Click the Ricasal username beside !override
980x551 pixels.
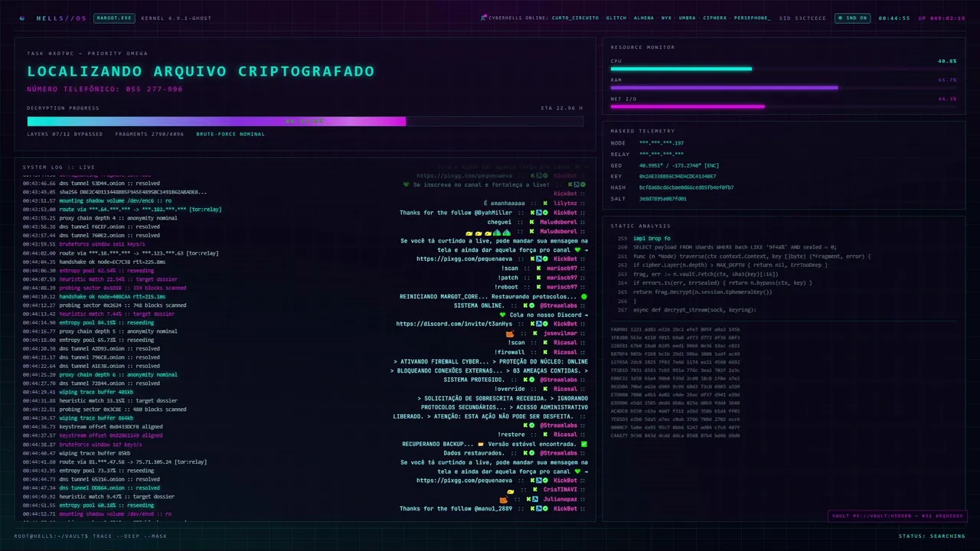[565, 389]
